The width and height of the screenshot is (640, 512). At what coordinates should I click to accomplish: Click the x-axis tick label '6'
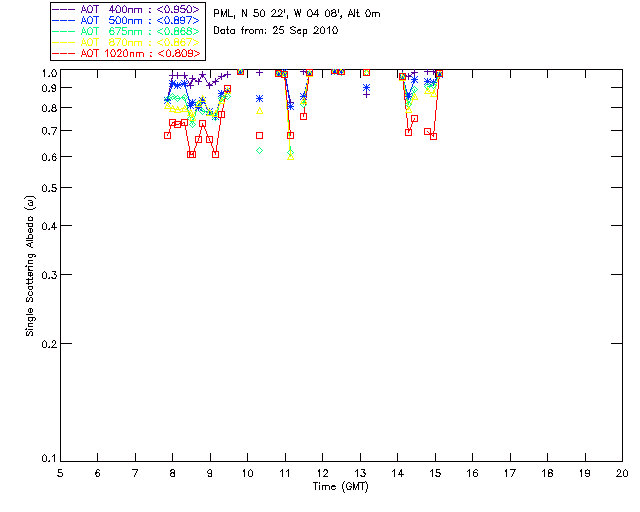tap(98, 473)
